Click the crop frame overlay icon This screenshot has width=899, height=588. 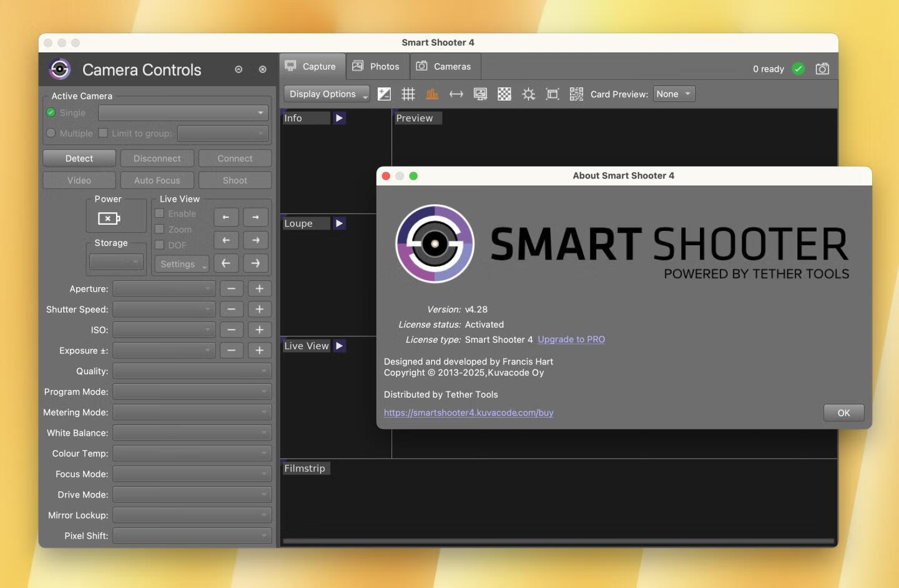pos(552,94)
